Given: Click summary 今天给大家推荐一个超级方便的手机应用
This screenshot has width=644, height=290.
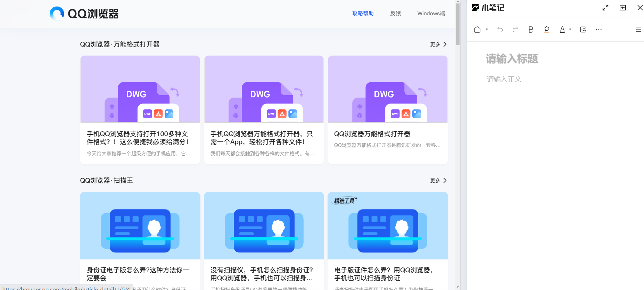Looking at the screenshot, I should [139, 154].
